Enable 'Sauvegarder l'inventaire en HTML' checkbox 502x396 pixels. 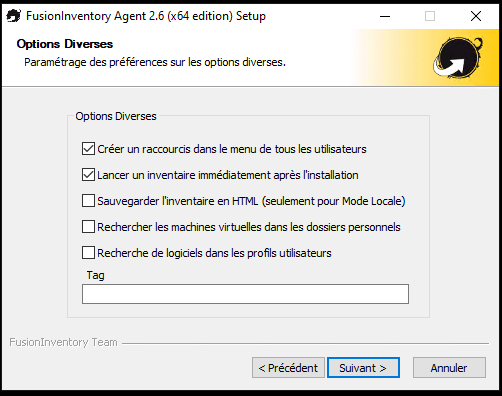click(88, 201)
